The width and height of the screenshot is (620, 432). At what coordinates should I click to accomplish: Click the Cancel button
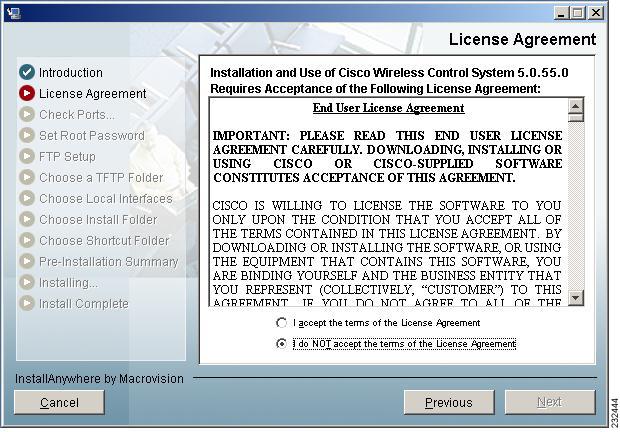[59, 402]
